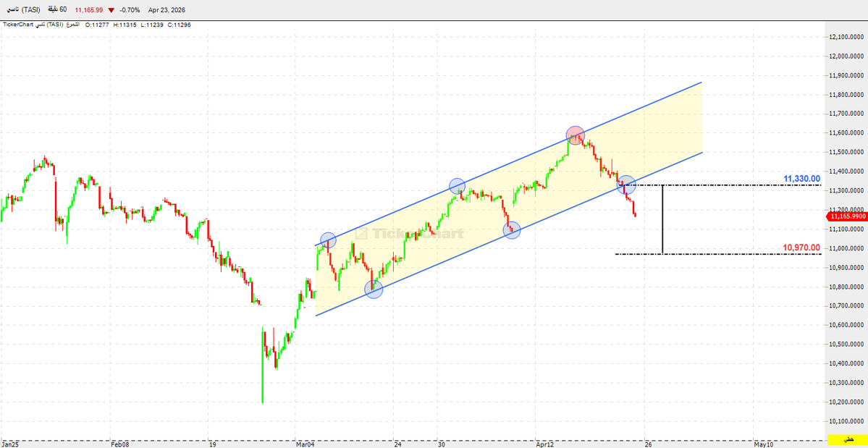
Task: Click the Mar04 date axis label
Action: pyautogui.click(x=306, y=444)
